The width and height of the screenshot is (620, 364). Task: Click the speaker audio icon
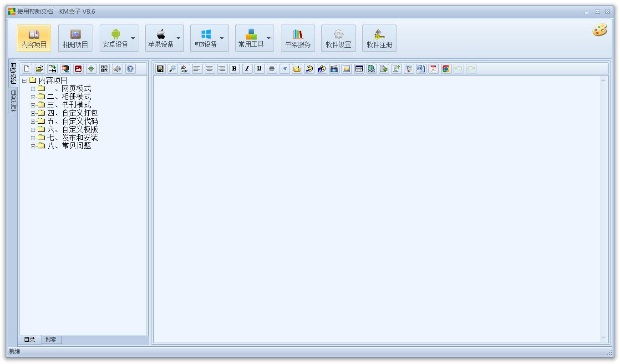coord(117,69)
